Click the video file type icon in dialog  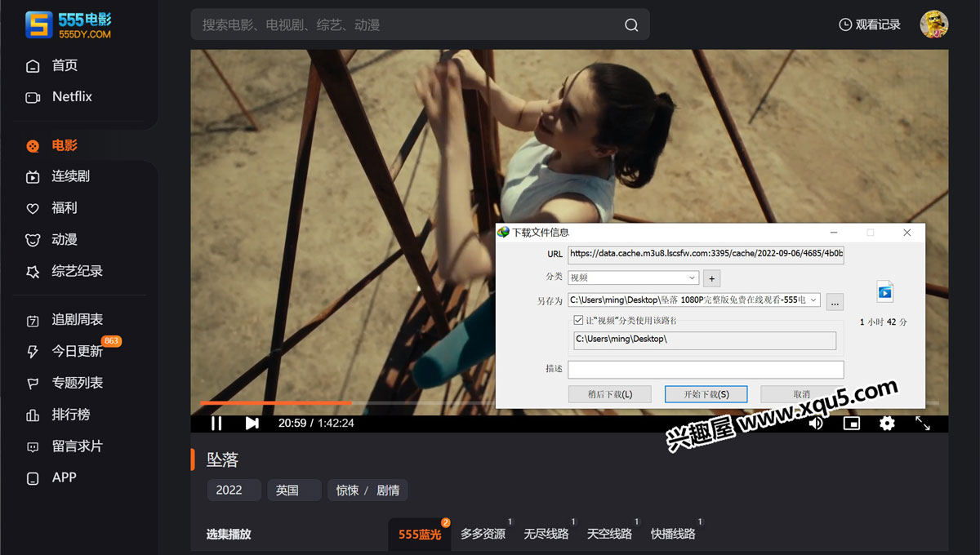click(884, 291)
